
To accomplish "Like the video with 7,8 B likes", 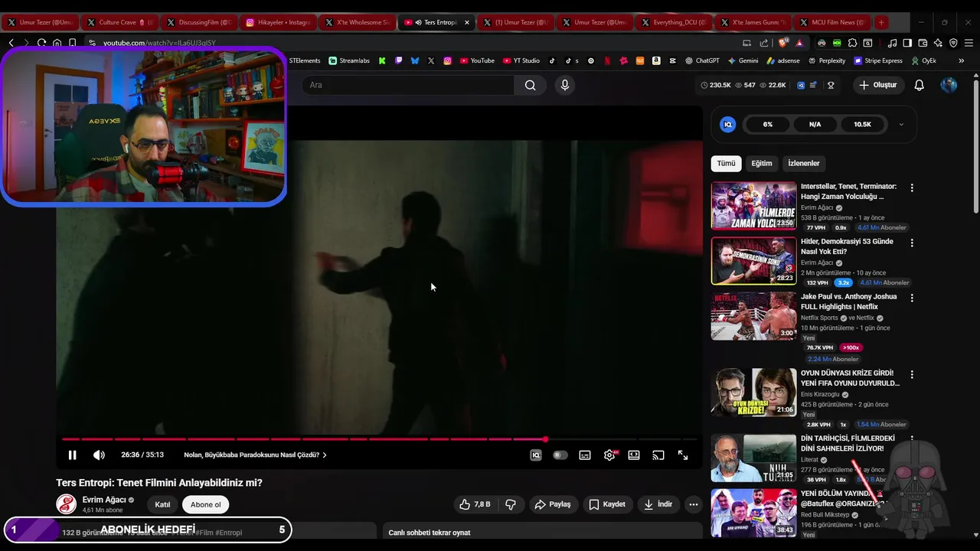I will click(475, 504).
